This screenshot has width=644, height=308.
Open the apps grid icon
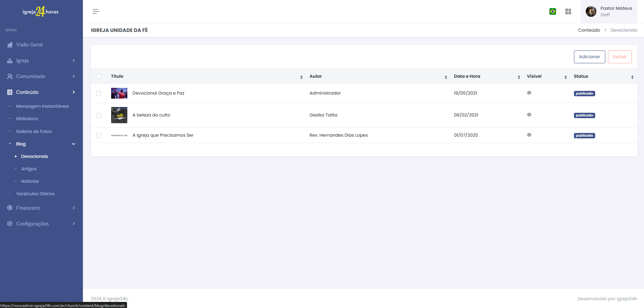coord(568,11)
